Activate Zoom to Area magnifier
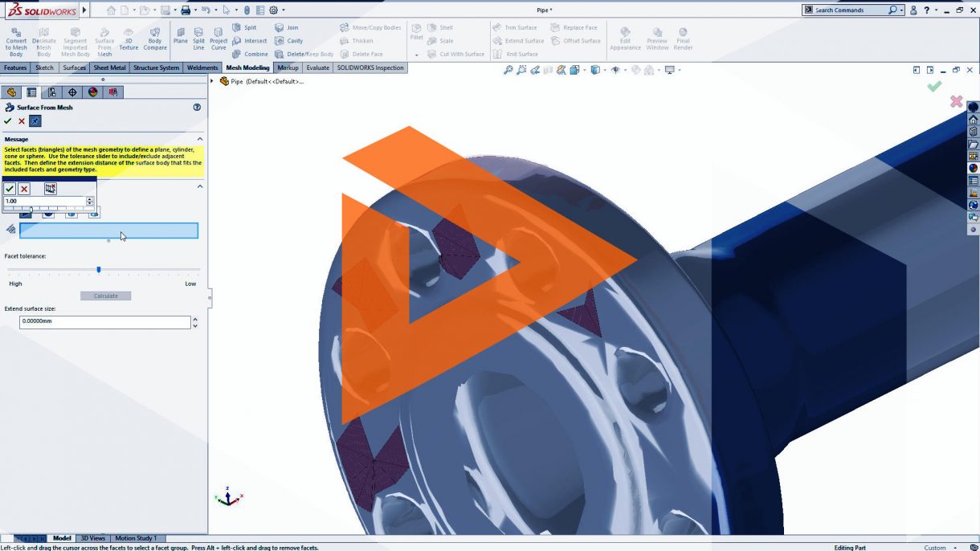The height and width of the screenshot is (551, 980). tap(522, 70)
